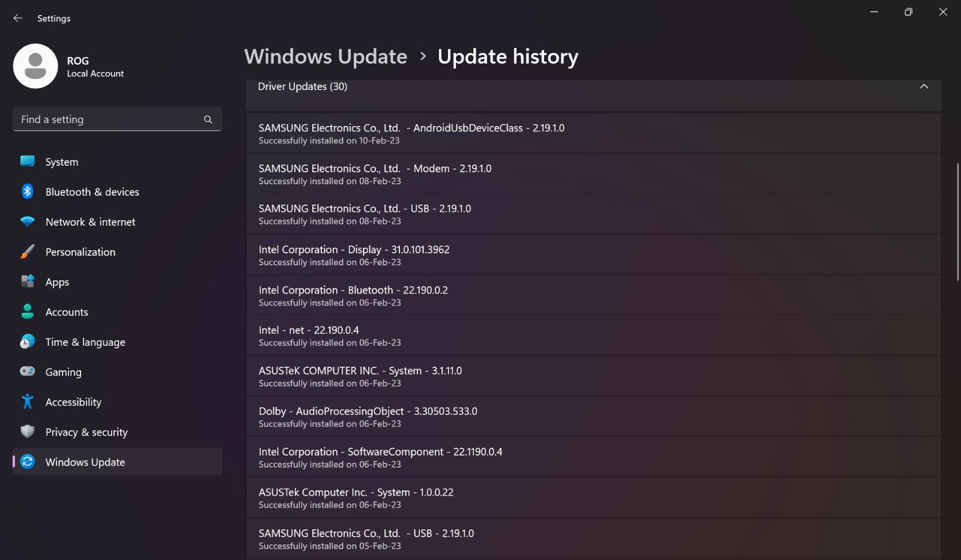This screenshot has height=560, width=961.
Task: Click the Network Wi-Fi icon
Action: (x=28, y=221)
